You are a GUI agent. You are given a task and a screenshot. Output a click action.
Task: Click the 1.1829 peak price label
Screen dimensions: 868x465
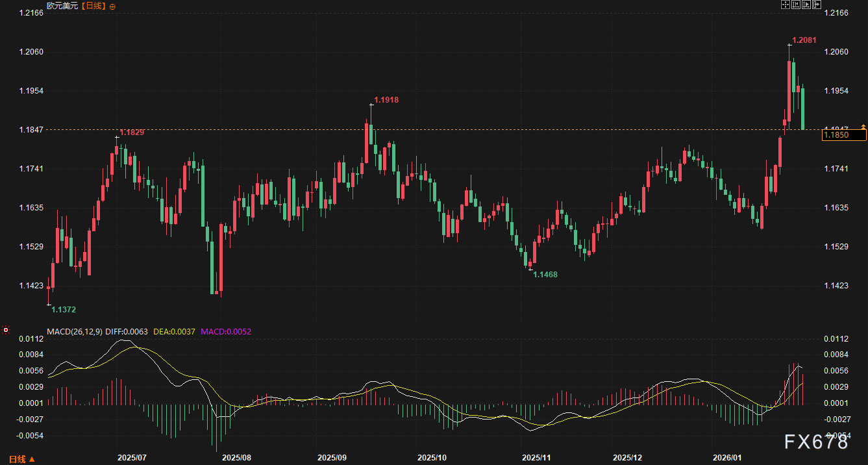pyautogui.click(x=132, y=132)
